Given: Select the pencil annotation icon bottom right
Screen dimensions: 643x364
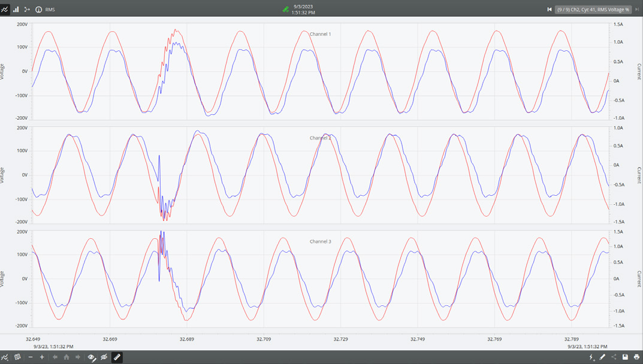Looking at the screenshot, I should [x=602, y=357].
